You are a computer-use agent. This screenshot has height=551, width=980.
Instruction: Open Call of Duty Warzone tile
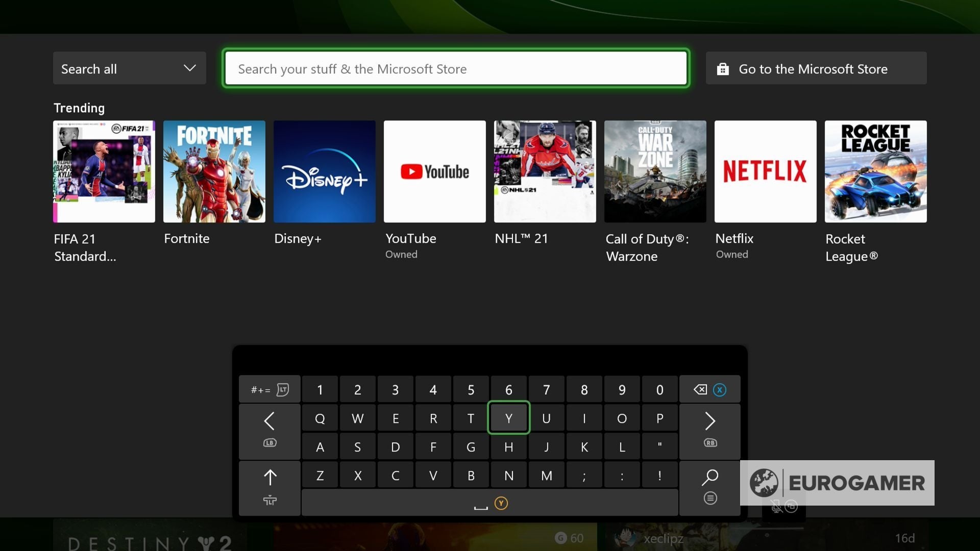tap(655, 171)
